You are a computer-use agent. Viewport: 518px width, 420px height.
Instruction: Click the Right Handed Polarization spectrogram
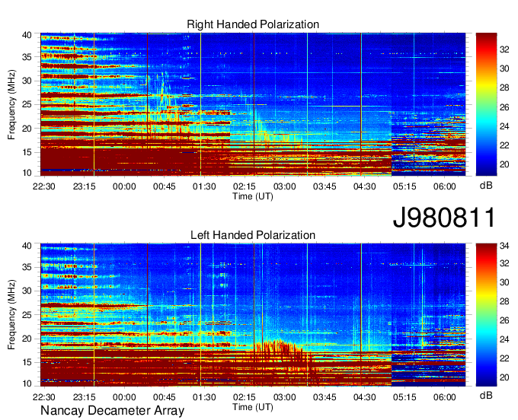click(253, 104)
